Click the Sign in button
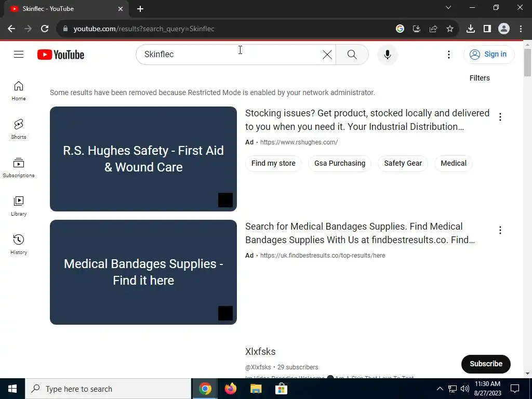The height and width of the screenshot is (399, 532). pos(488,54)
